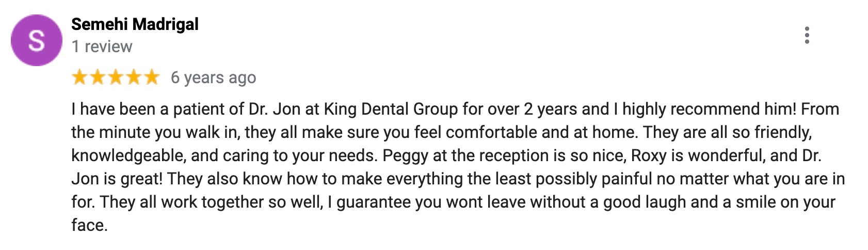The image size is (868, 250).
Task: Open Semehi Madrigal's reviewer profile
Action: point(135,24)
